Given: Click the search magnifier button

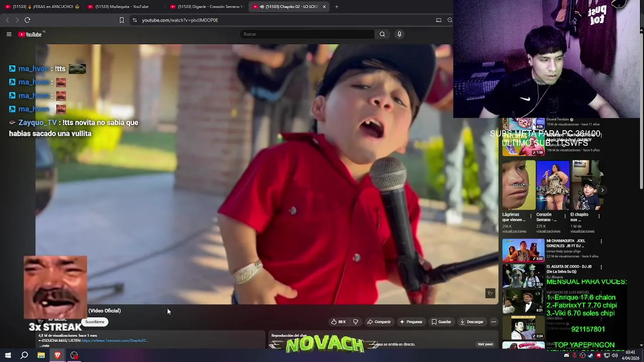Looking at the screenshot, I should (x=382, y=34).
